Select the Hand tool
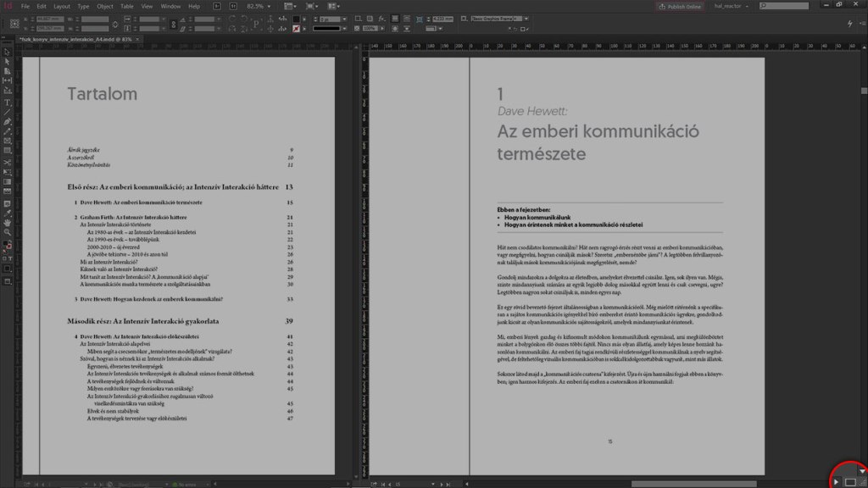868x488 pixels. pos(7,223)
